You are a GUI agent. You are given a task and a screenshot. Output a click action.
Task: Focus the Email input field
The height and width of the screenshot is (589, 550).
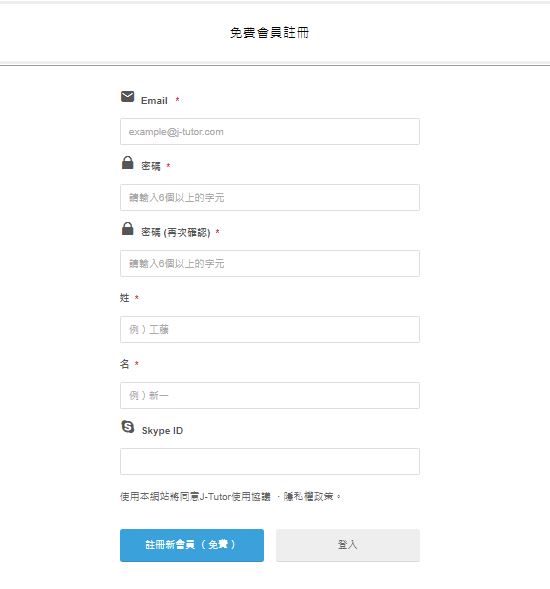(270, 131)
